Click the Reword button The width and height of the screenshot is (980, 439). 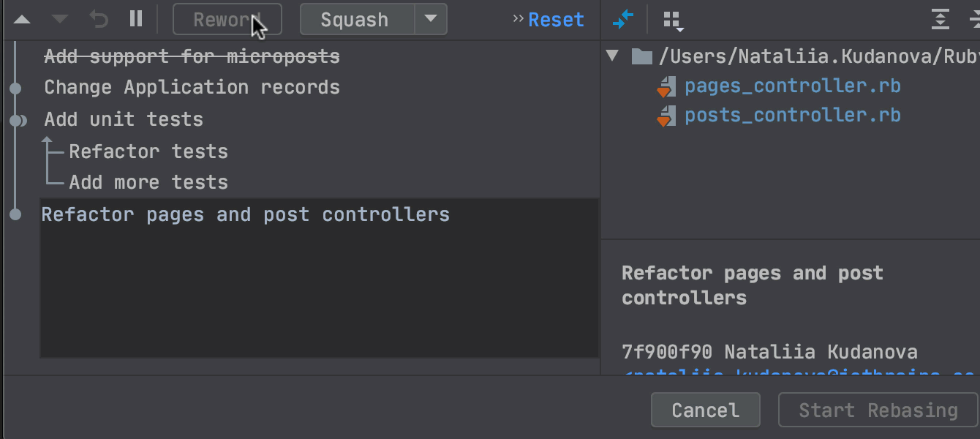(227, 19)
